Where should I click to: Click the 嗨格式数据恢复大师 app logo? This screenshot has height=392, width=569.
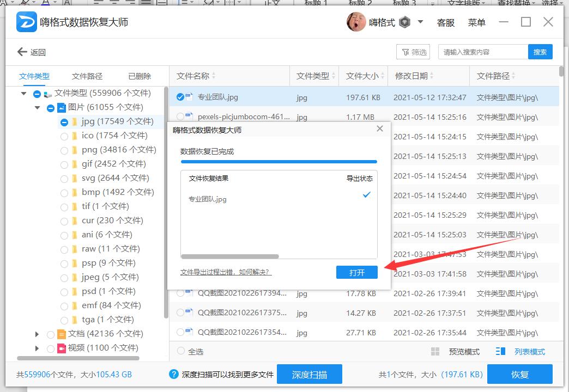pyautogui.click(x=27, y=22)
